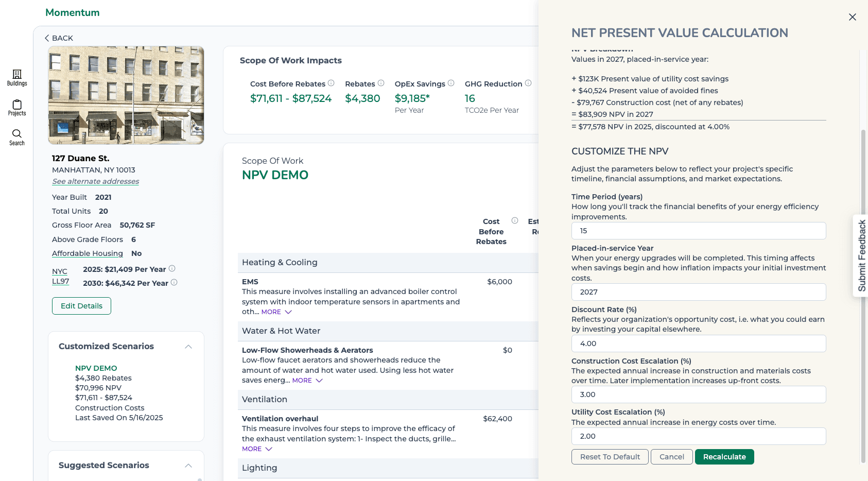Collapse the Suggested Scenarios section
868x481 pixels.
click(x=188, y=466)
